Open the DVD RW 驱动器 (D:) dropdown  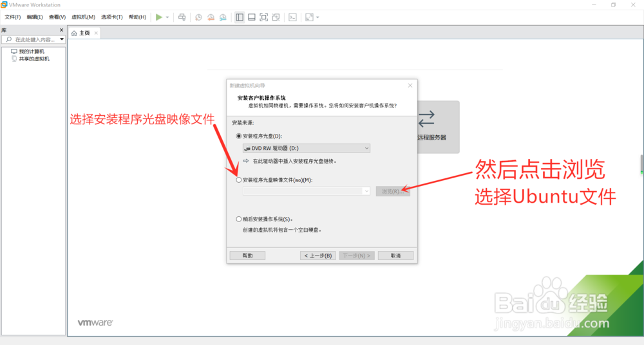pos(307,148)
